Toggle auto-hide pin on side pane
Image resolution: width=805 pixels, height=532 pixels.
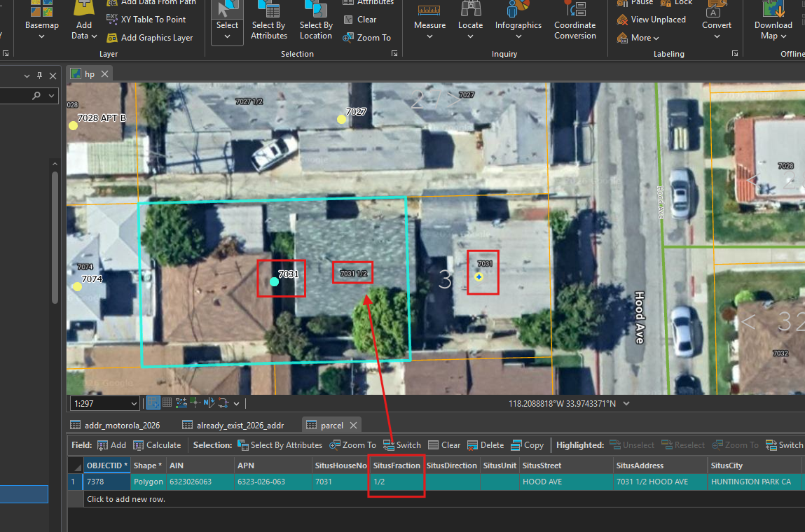click(x=39, y=76)
